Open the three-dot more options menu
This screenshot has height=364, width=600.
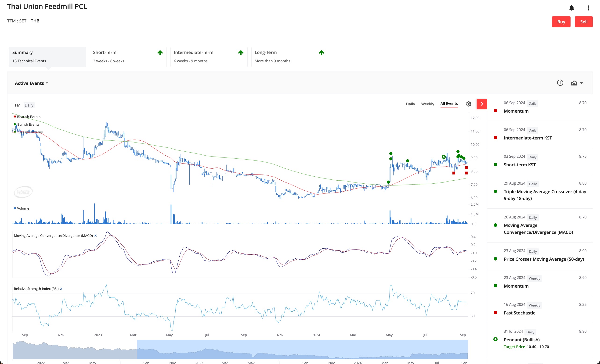[x=588, y=8]
